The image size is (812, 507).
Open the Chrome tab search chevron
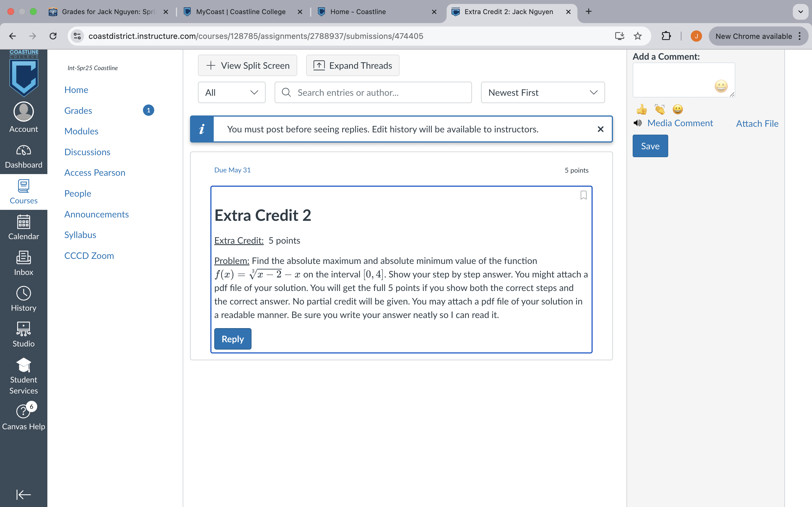click(x=801, y=12)
